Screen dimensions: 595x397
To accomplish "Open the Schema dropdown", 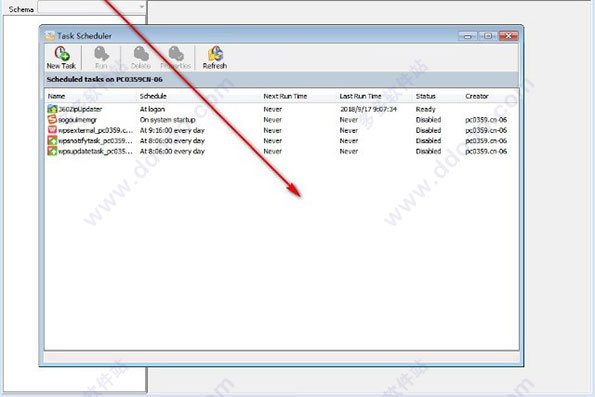I will tap(91, 8).
